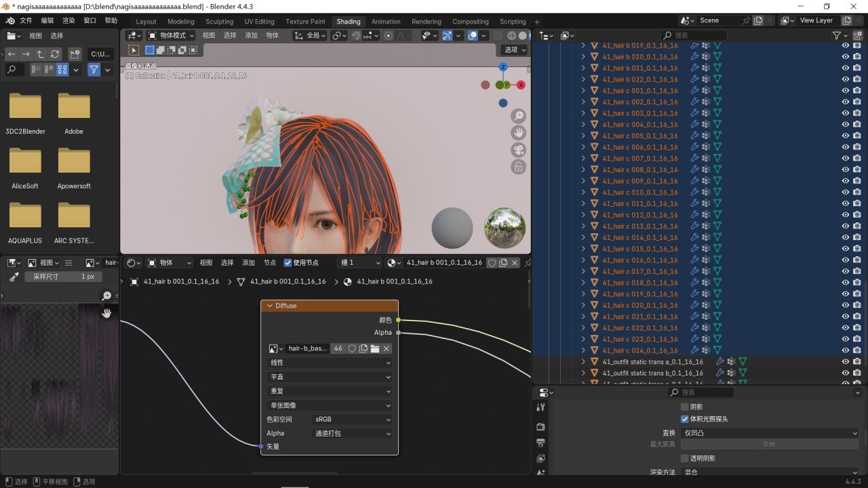Open the 渲染 menu in top bar
Image resolution: width=868 pixels, height=488 pixels.
tap(68, 21)
